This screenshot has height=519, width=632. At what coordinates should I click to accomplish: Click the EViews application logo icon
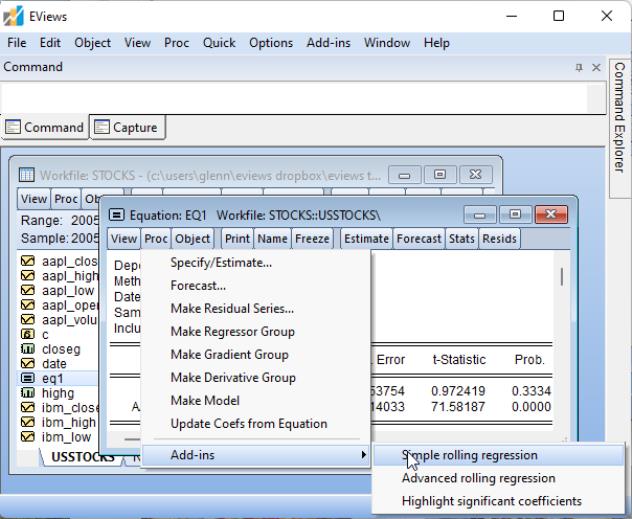[x=15, y=16]
